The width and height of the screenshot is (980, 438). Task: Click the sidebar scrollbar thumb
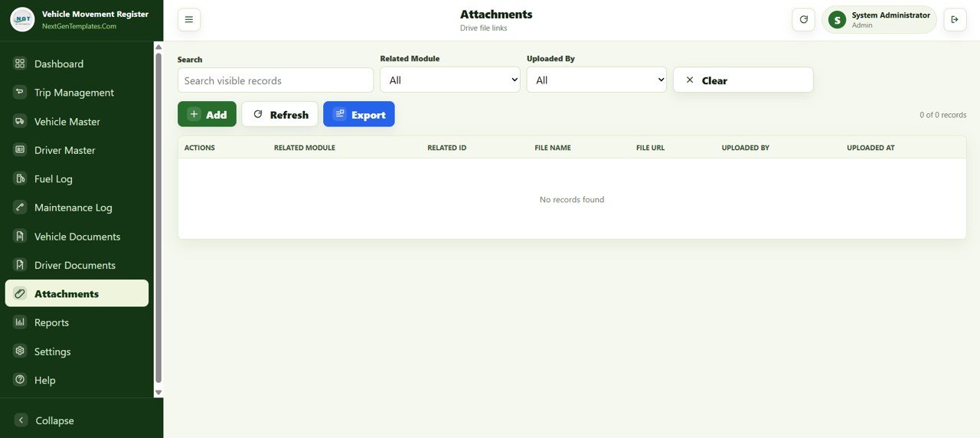tap(158, 217)
